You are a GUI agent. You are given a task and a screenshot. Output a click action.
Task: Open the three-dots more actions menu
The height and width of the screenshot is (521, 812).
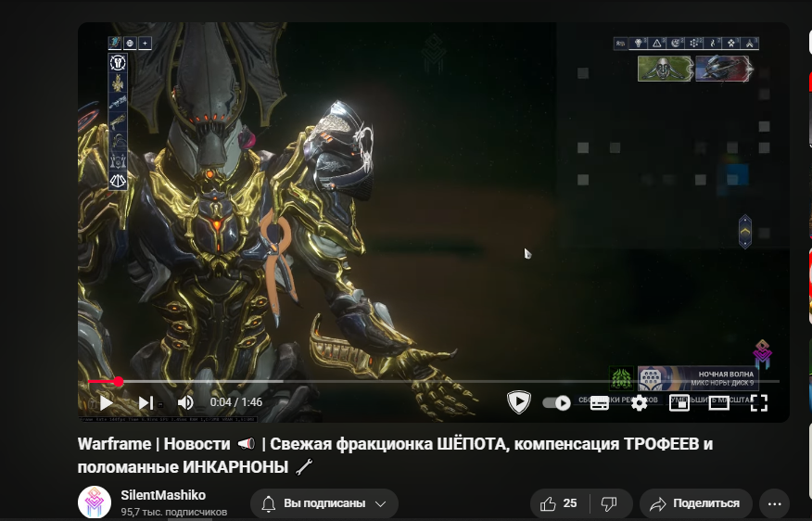pos(774,503)
